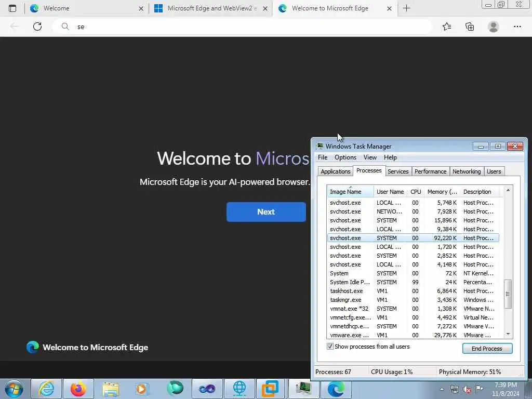Sort processes by Memory column
The image size is (532, 399).
pyautogui.click(x=442, y=192)
